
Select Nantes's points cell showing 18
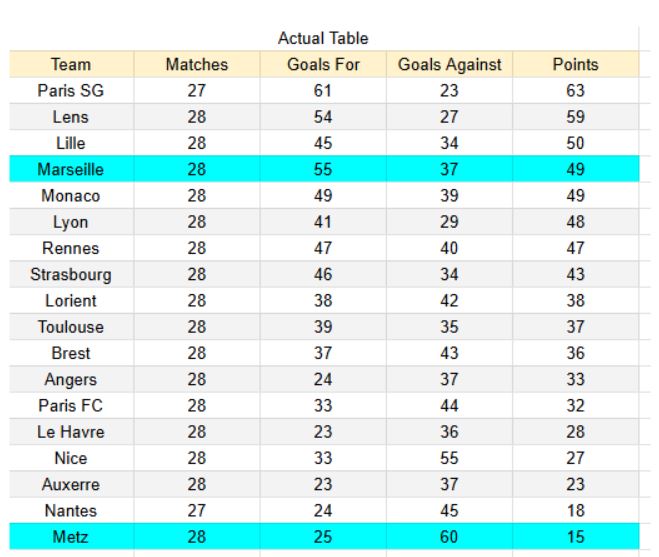575,511
